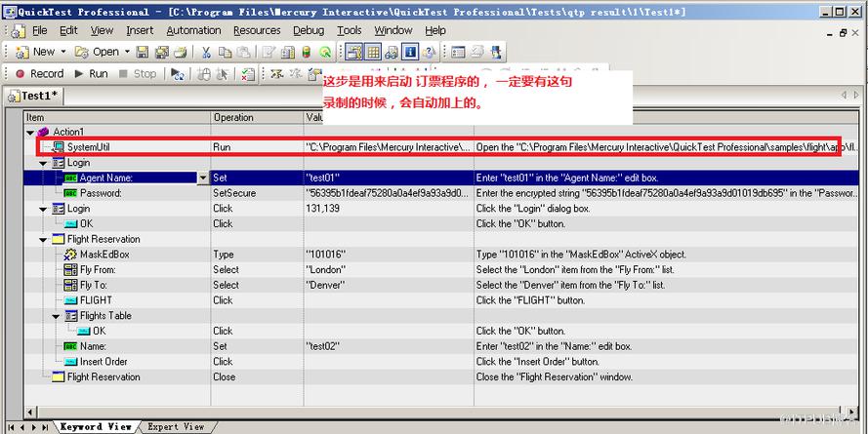Click the Paste clipboard icon
Viewport: 868px width, 434px height.
pyautogui.click(x=243, y=52)
